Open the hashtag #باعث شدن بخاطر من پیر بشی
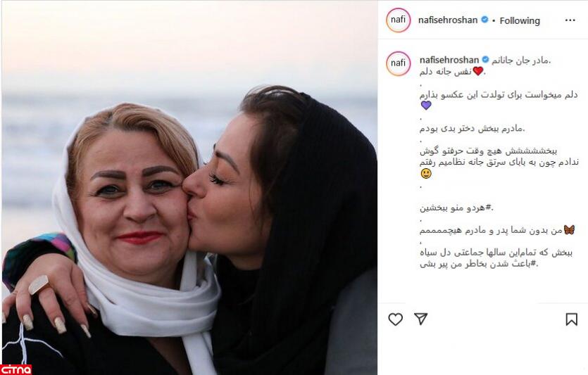 (479, 264)
